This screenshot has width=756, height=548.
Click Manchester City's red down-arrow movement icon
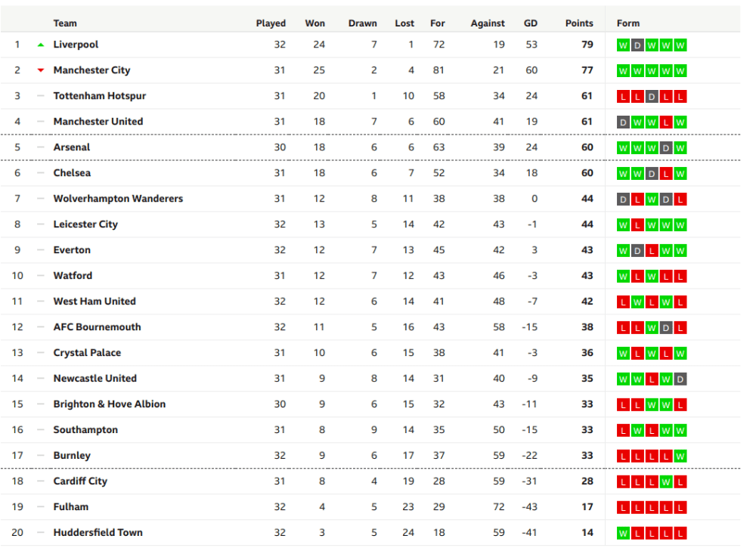(41, 70)
